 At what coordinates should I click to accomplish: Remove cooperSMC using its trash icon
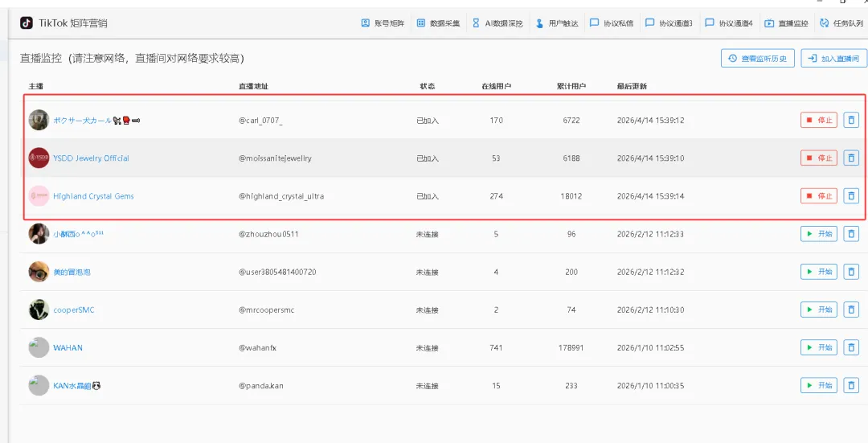tap(851, 310)
